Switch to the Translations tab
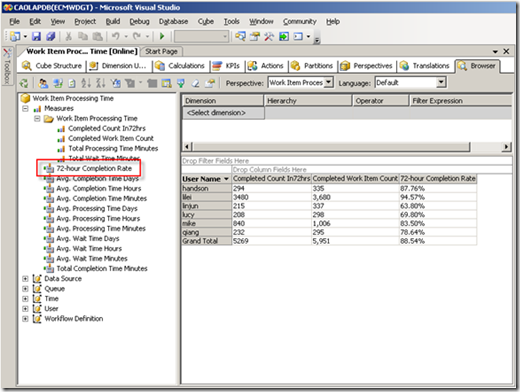This screenshot has width=520, height=392. (x=425, y=66)
